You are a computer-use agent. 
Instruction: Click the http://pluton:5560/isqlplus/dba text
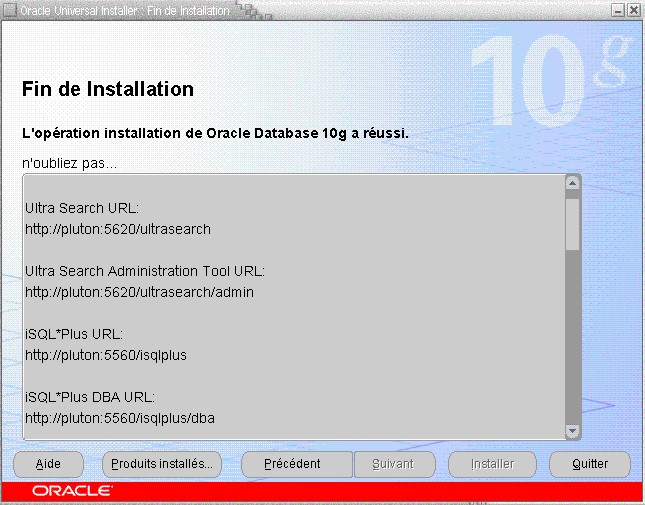point(120,418)
